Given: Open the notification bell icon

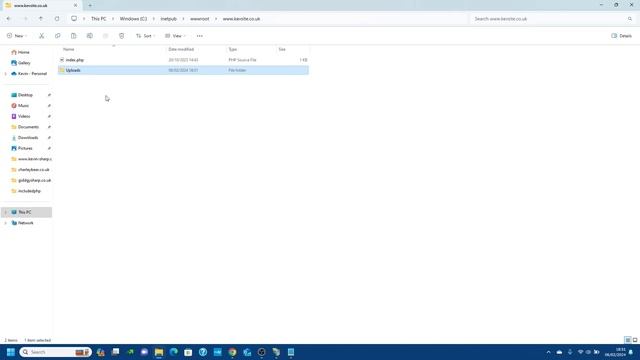Looking at the screenshot, I should pos(631,352).
